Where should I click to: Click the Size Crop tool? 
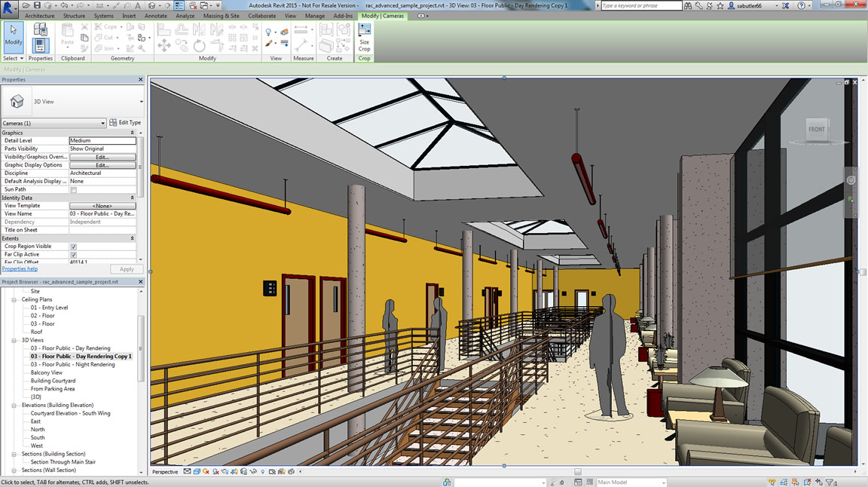[364, 38]
